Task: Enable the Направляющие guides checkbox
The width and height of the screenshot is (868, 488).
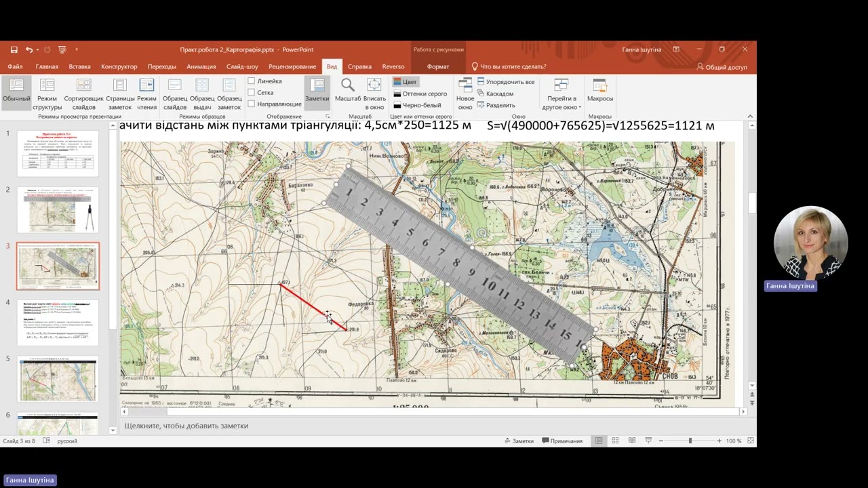Action: (275, 104)
